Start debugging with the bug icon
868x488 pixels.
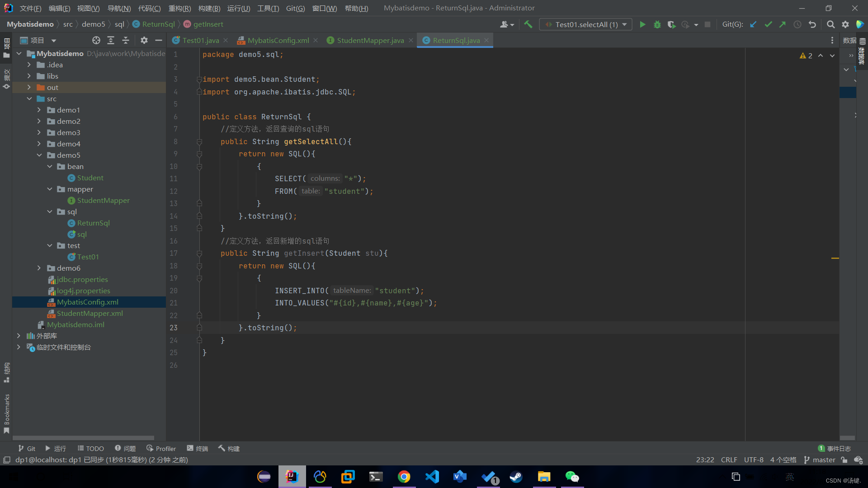[657, 24]
